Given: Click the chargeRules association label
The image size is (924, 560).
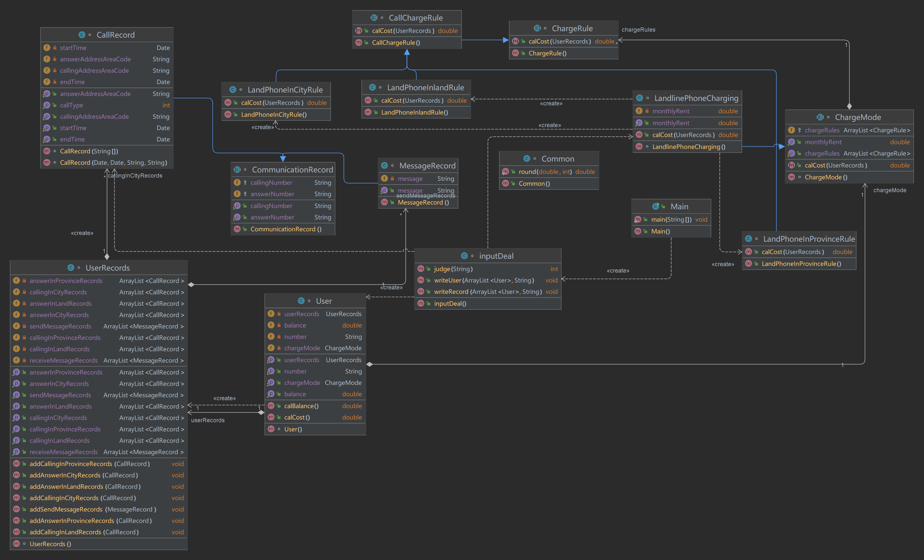Looking at the screenshot, I should click(x=638, y=30).
